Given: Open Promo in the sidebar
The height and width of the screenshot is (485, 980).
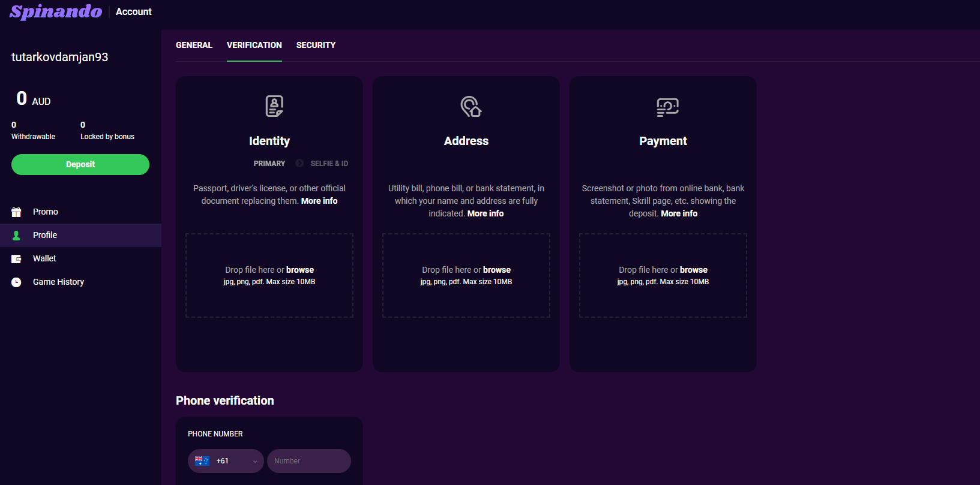Looking at the screenshot, I should 80,212.
